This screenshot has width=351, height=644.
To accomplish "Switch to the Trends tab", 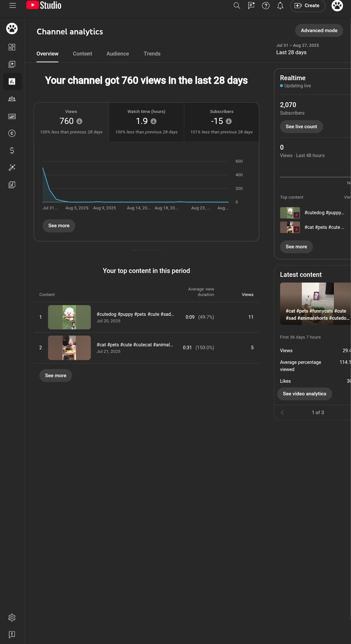I will pos(152,54).
